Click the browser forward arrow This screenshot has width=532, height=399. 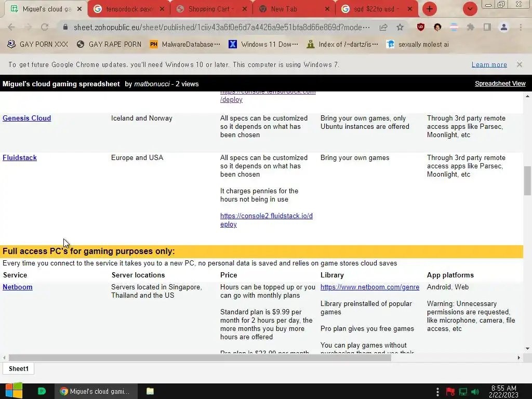point(28,27)
